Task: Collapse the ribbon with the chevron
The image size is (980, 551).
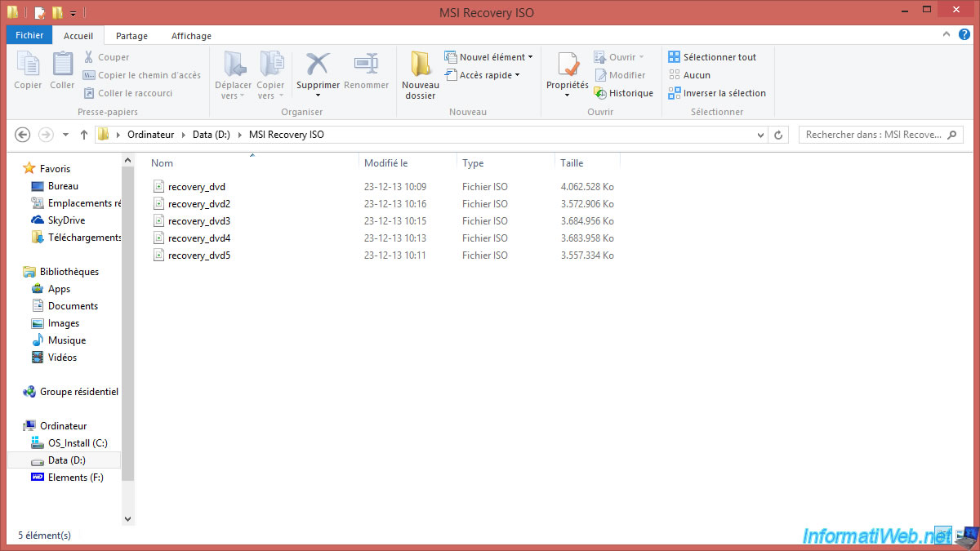Action: [x=946, y=35]
